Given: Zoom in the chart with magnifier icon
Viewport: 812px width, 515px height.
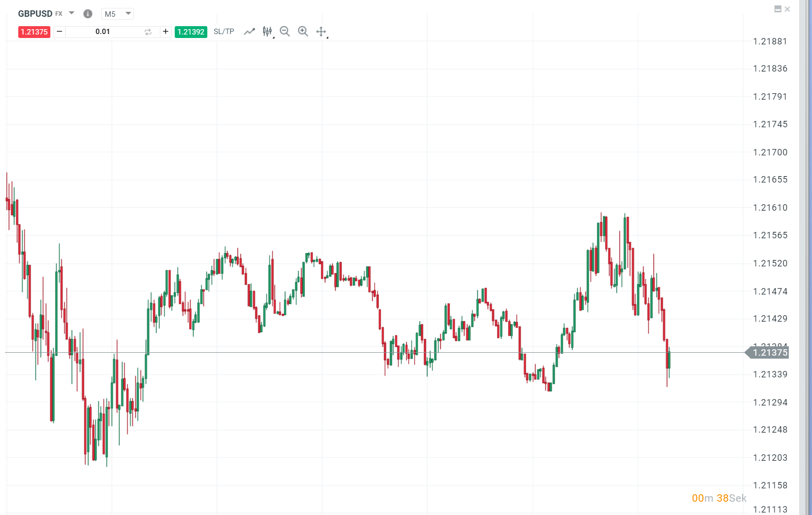Looking at the screenshot, I should pyautogui.click(x=303, y=31).
